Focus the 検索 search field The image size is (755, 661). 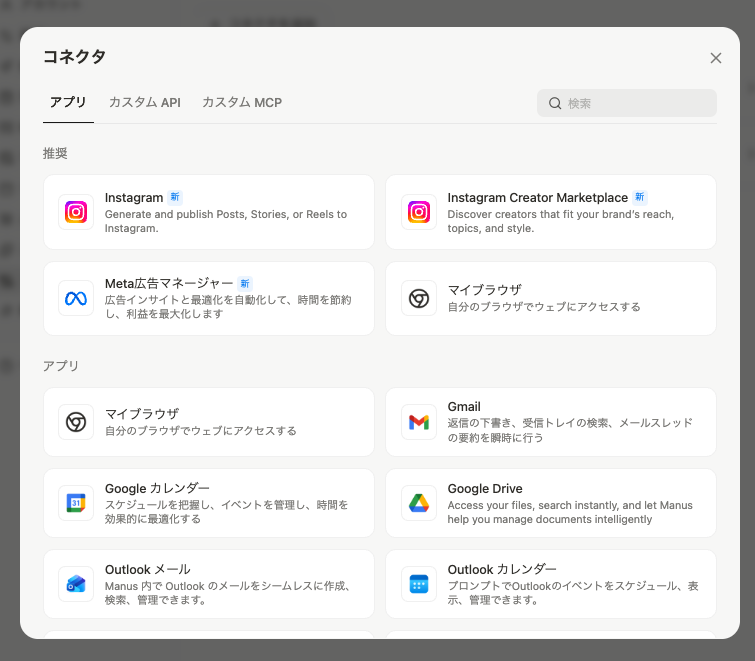[x=637, y=103]
